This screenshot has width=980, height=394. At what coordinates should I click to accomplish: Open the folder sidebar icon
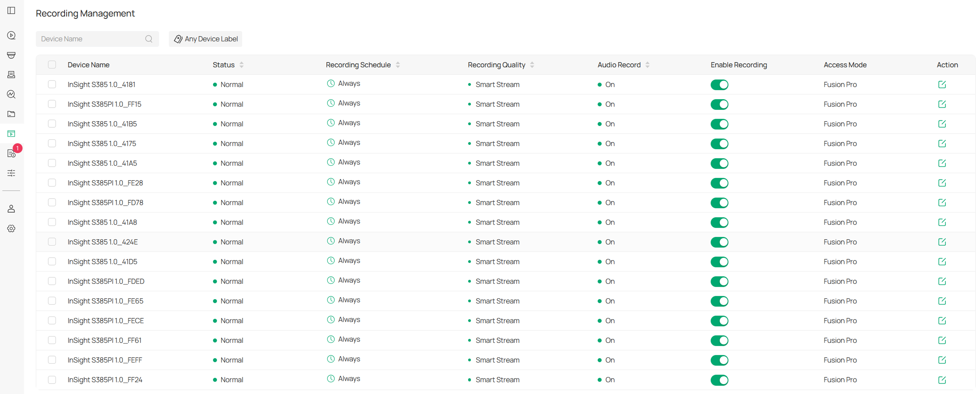click(11, 114)
